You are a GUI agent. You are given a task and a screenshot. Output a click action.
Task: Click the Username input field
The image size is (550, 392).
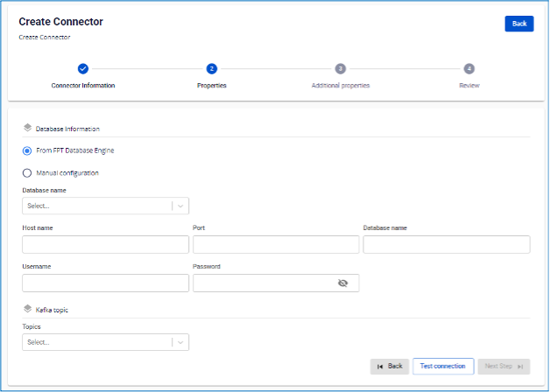point(106,283)
